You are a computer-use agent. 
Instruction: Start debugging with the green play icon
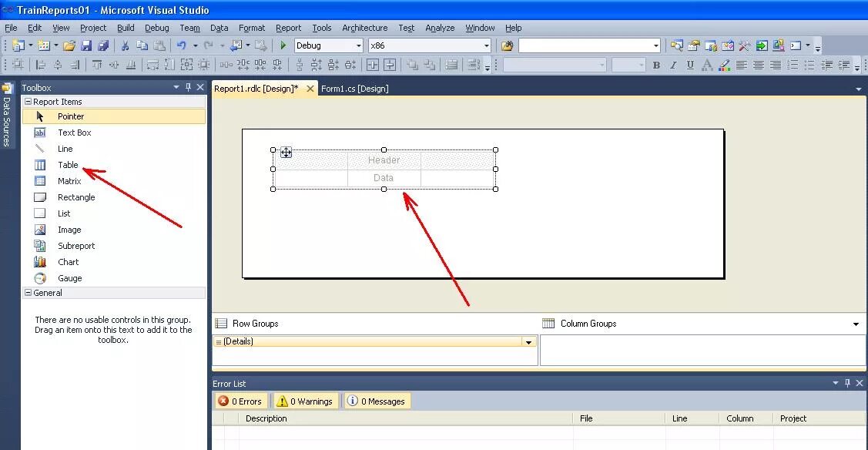tap(283, 45)
